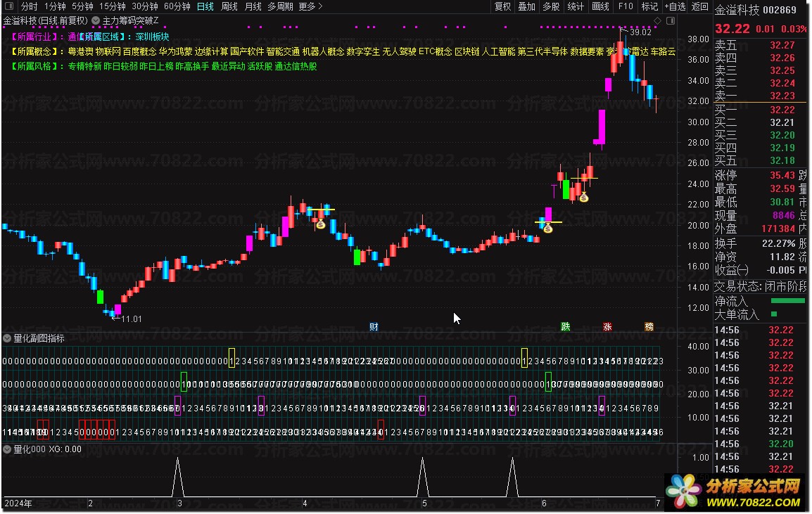Screen dimensions: 812x514
Task: Open the 画线 drawing tools
Action: click(600, 6)
